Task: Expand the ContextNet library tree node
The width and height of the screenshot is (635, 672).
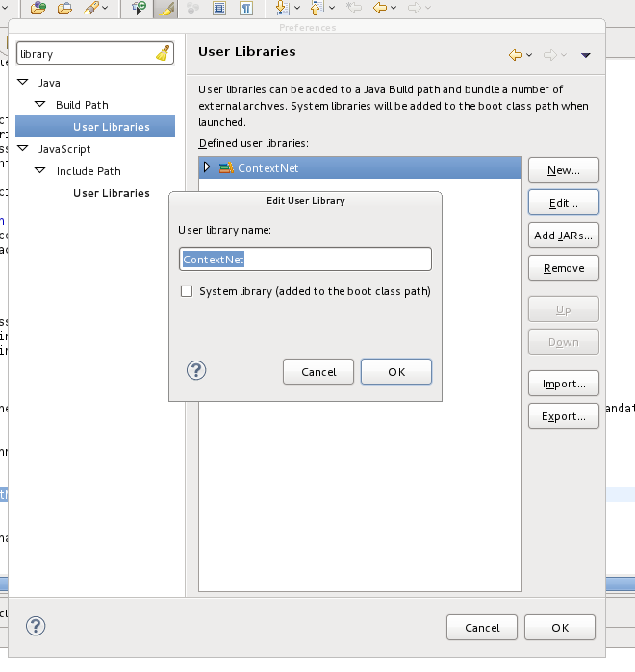Action: pos(207,167)
